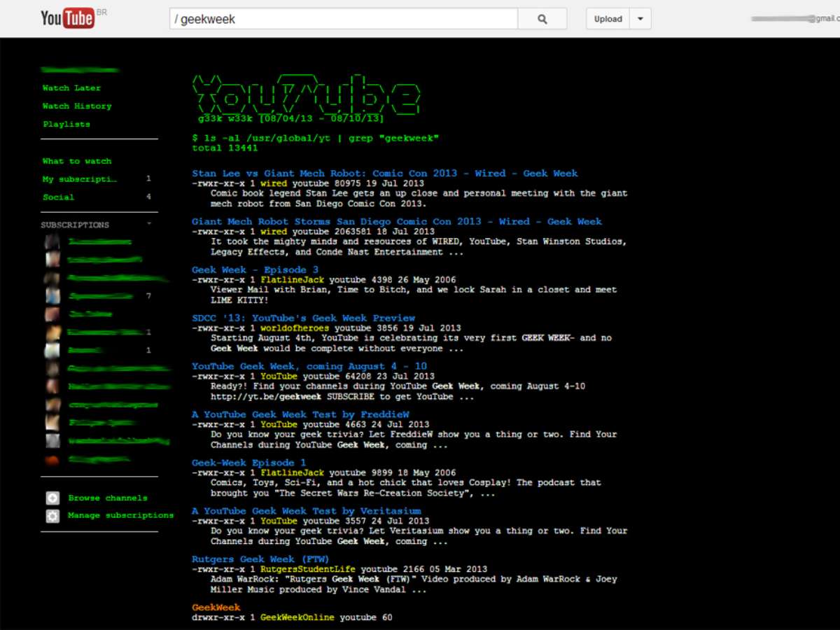Click the ls -al grep geekweek command line
This screenshot has width=840, height=630.
pyautogui.click(x=316, y=139)
